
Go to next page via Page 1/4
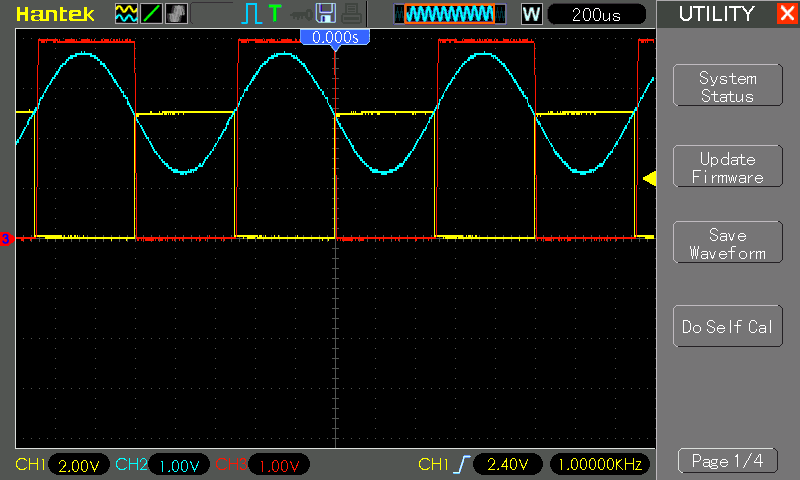click(728, 461)
